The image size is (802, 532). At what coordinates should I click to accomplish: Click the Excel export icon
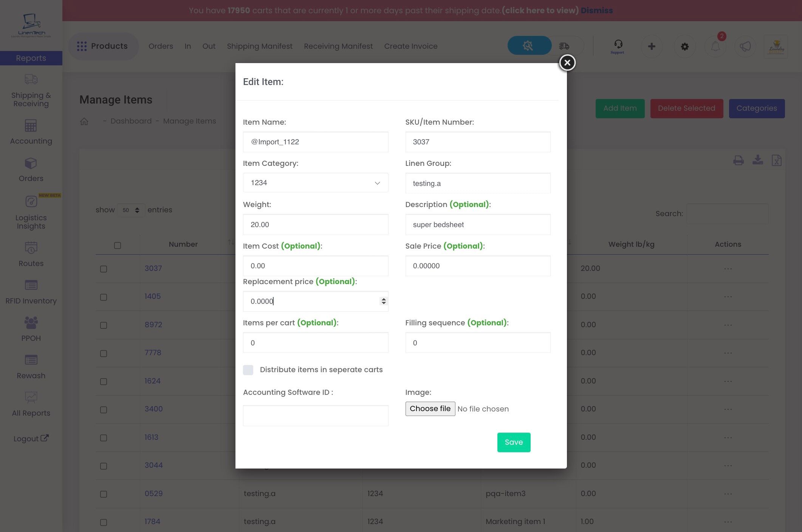[777, 160]
